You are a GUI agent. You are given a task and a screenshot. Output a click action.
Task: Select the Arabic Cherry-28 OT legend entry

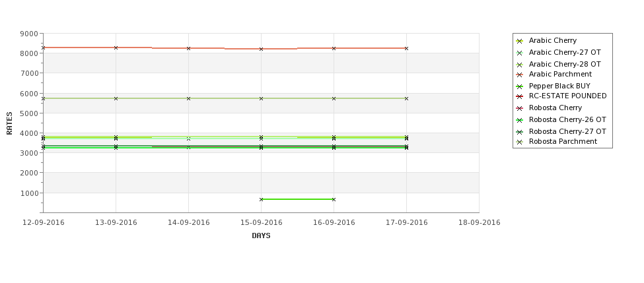click(565, 64)
